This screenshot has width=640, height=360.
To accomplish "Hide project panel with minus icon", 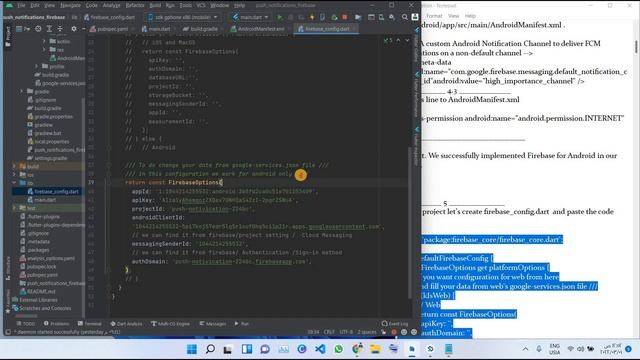I will pos(83,29).
